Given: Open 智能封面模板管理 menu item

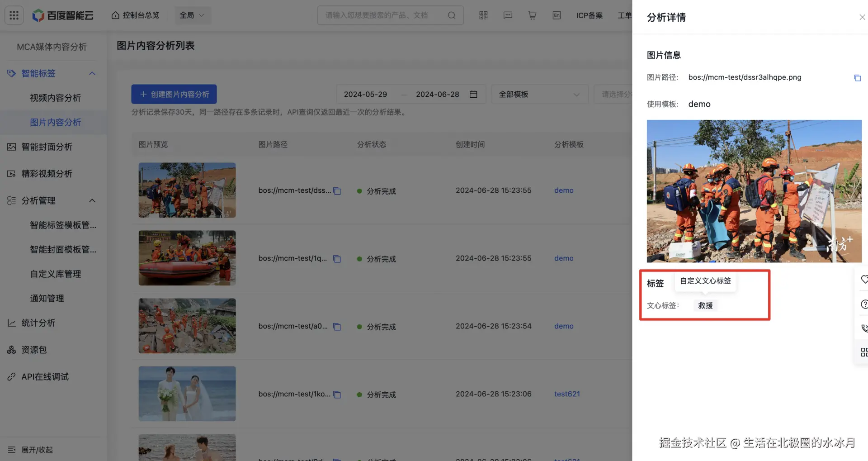Looking at the screenshot, I should pos(63,249).
